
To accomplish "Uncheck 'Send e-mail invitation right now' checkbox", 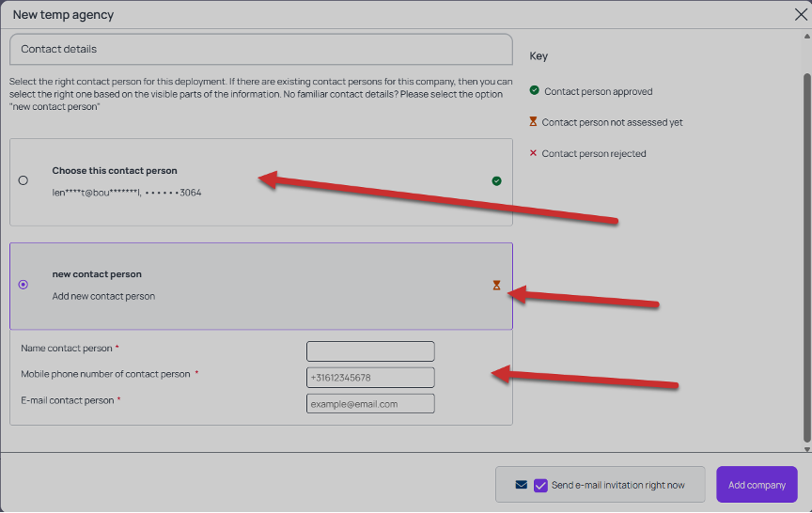I will (x=540, y=485).
